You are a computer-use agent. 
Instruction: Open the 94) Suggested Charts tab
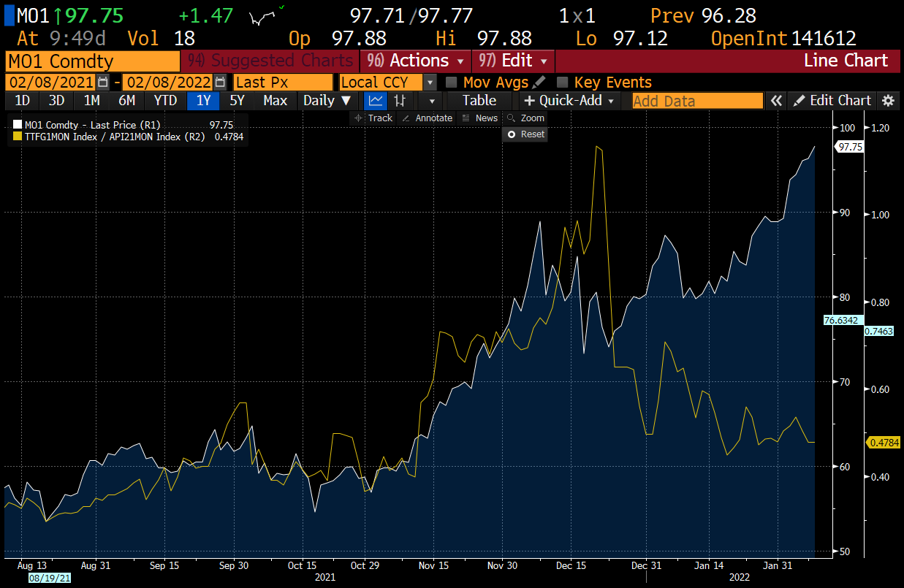point(270,61)
